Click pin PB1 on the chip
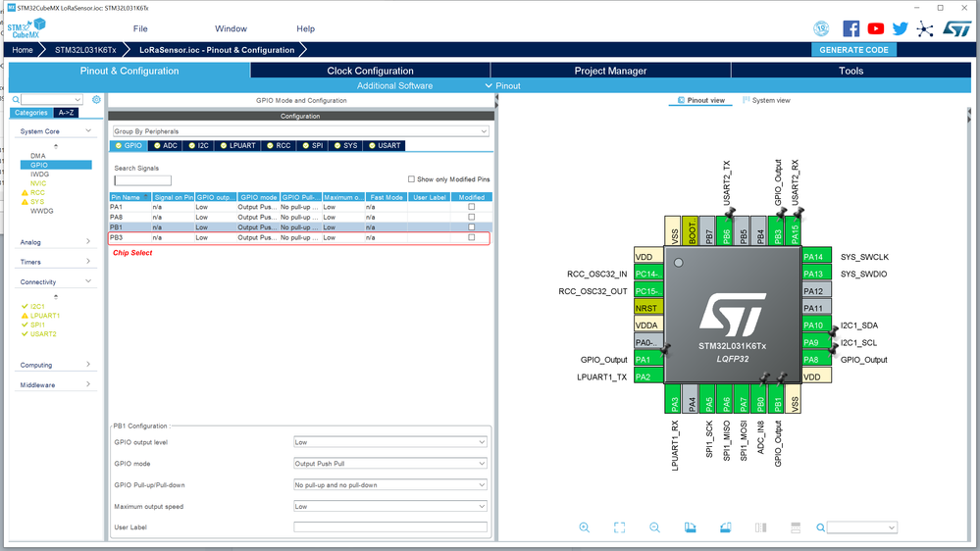980x551 pixels. tap(778, 398)
